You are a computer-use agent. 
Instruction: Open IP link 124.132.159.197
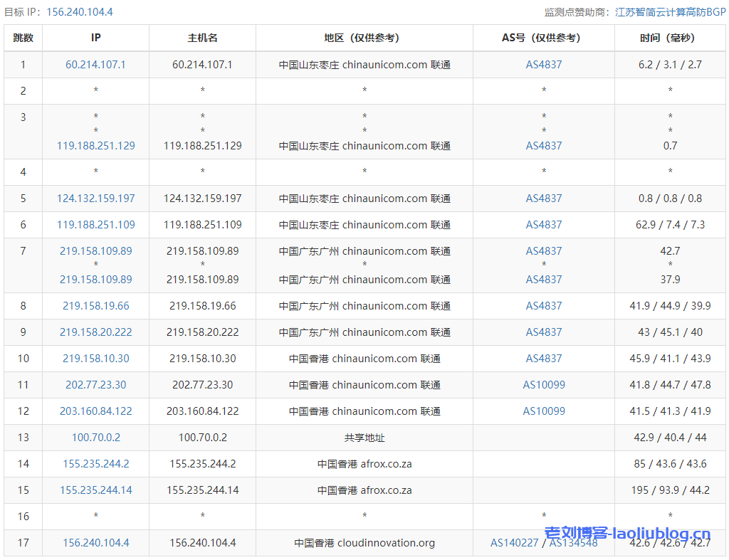[95, 199]
